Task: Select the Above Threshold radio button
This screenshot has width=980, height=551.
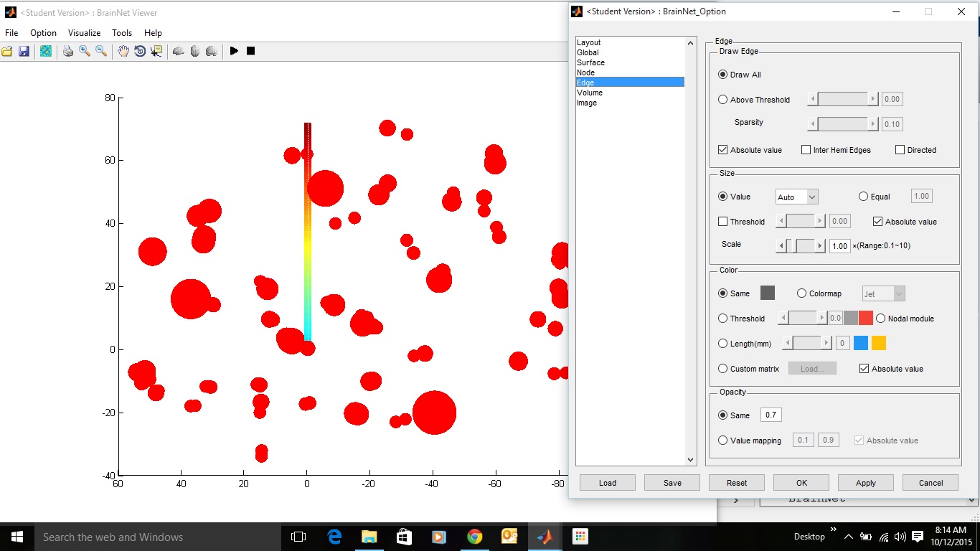Action: click(x=723, y=100)
